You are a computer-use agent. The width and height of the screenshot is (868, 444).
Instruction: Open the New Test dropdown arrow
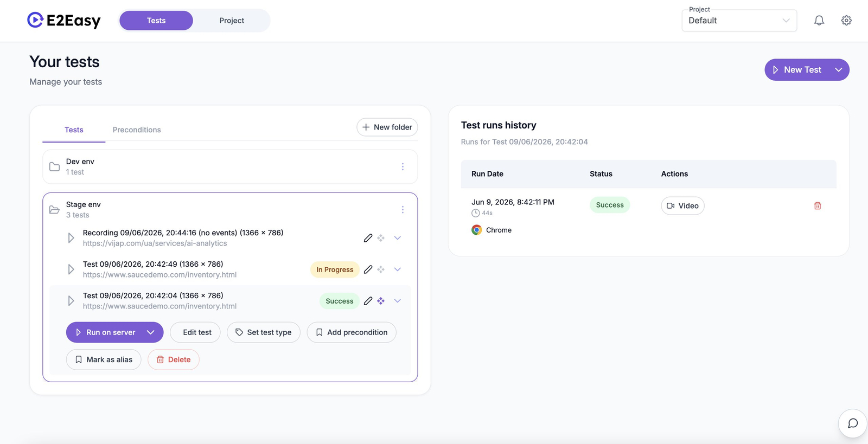coord(838,70)
